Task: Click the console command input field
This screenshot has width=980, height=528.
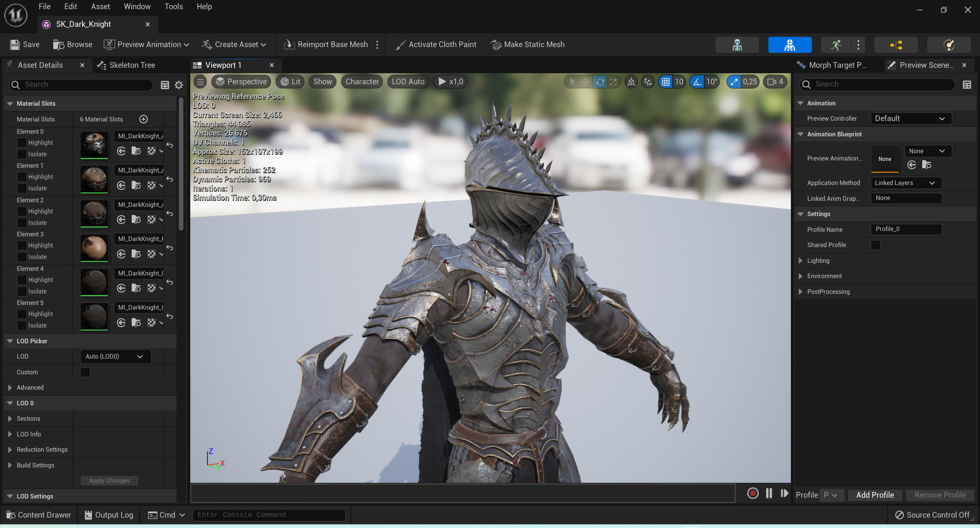Action: point(269,515)
